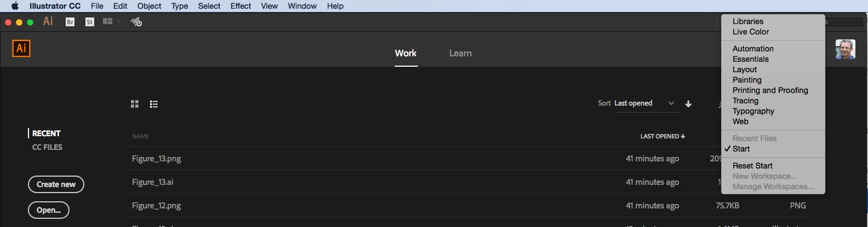Image resolution: width=868 pixels, height=227 pixels.
Task: Open Figure_13.ai from recent files
Action: pyautogui.click(x=153, y=182)
